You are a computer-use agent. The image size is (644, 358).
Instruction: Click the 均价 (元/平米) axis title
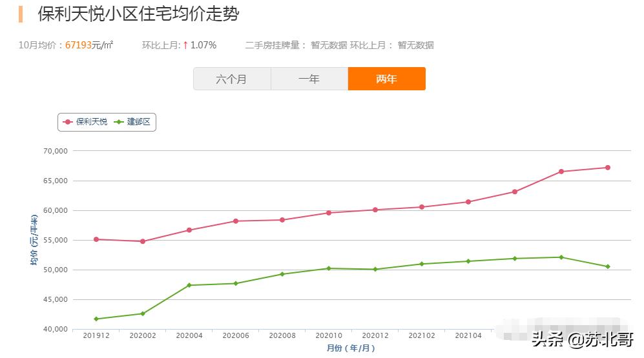34,240
